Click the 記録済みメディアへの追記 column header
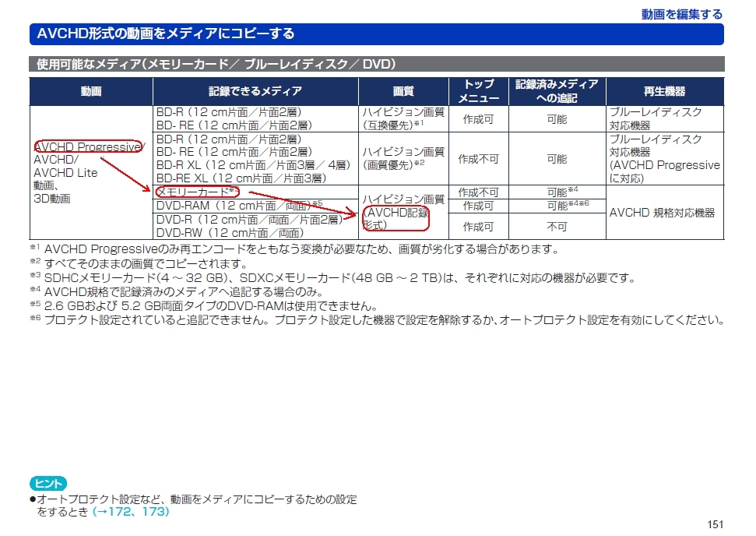The height and width of the screenshot is (536, 756). [557, 91]
